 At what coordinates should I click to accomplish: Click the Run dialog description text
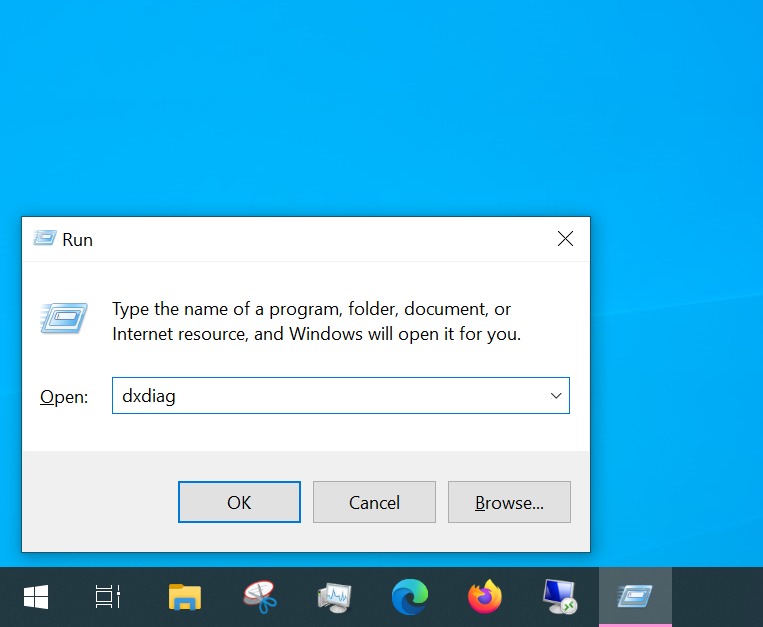pyautogui.click(x=316, y=321)
